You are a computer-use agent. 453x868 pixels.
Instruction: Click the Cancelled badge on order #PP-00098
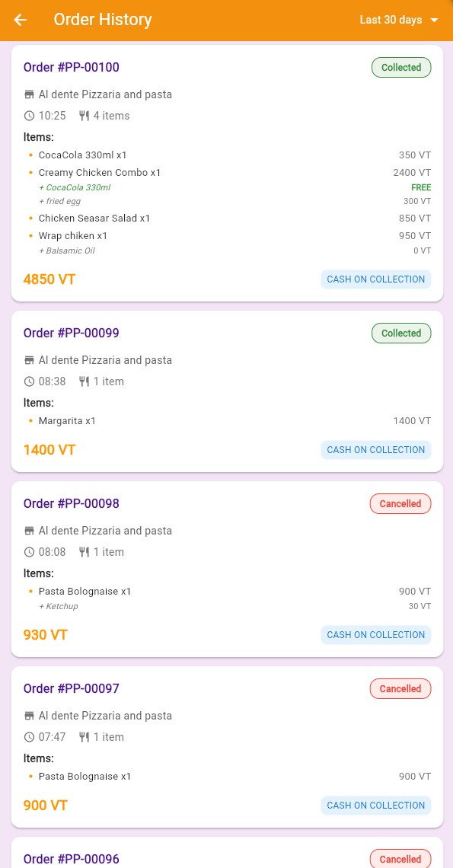[400, 503]
